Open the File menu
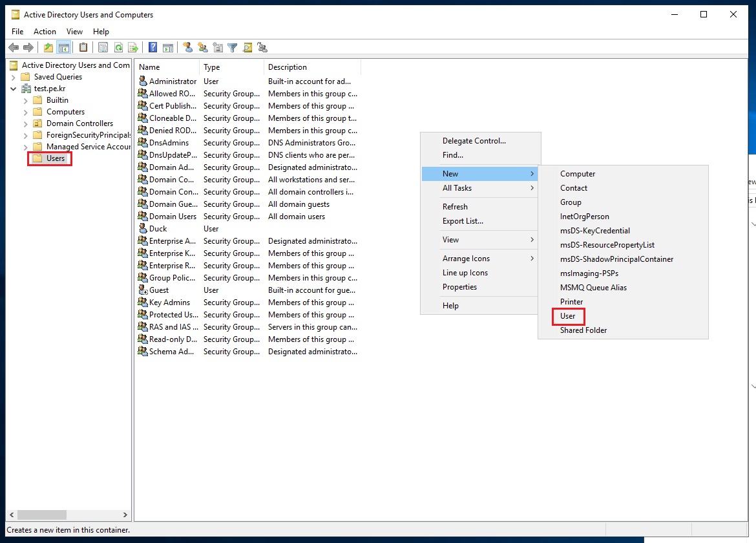This screenshot has width=756, height=543. (17, 31)
